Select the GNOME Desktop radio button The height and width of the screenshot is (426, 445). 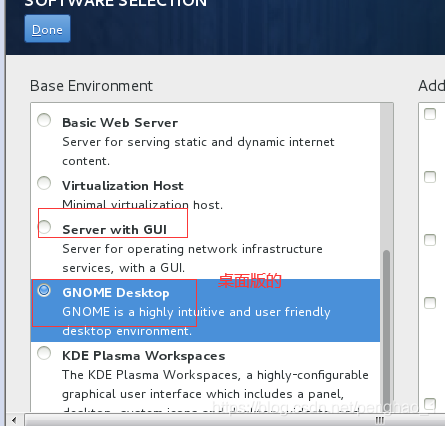coord(44,290)
